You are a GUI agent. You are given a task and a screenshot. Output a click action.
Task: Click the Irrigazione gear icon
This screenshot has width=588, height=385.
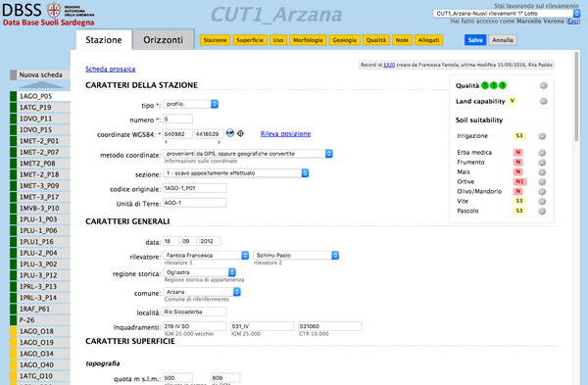[542, 136]
